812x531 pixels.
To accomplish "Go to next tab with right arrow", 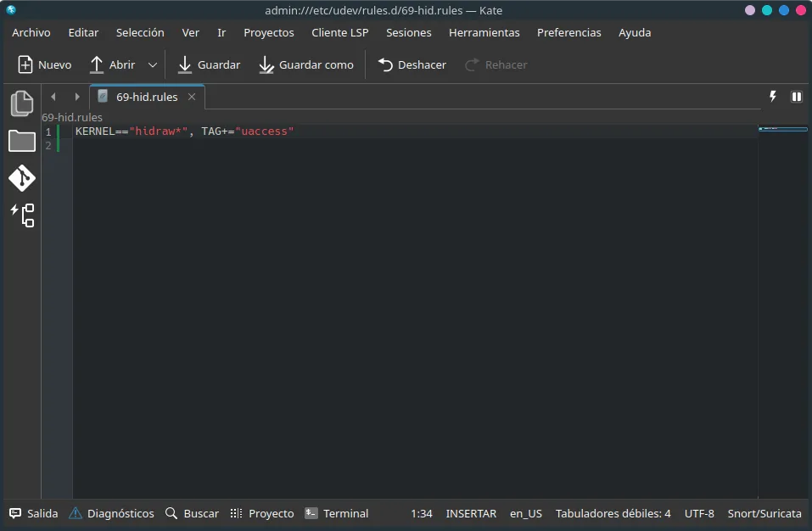I will [x=77, y=97].
